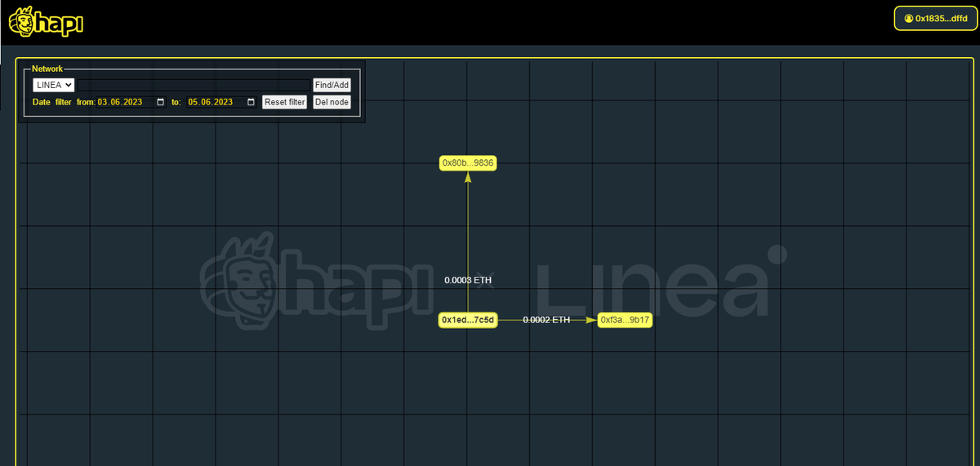Open the LINEA network dropdown

(54, 85)
